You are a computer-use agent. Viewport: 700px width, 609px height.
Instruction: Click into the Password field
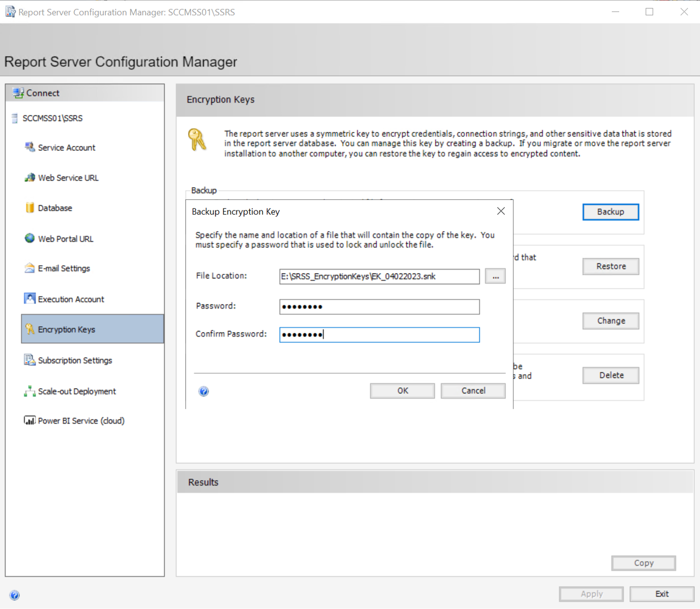pyautogui.click(x=380, y=307)
